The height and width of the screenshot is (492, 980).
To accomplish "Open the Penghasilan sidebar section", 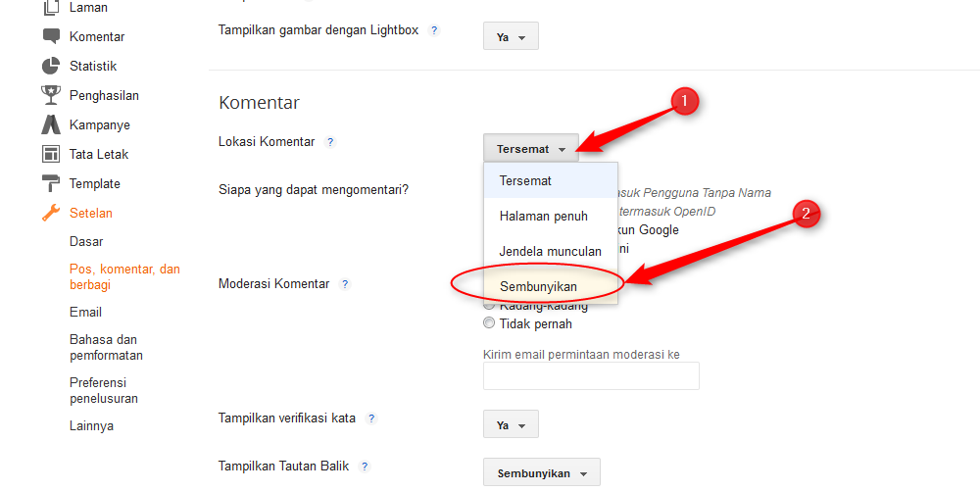I will click(x=105, y=96).
